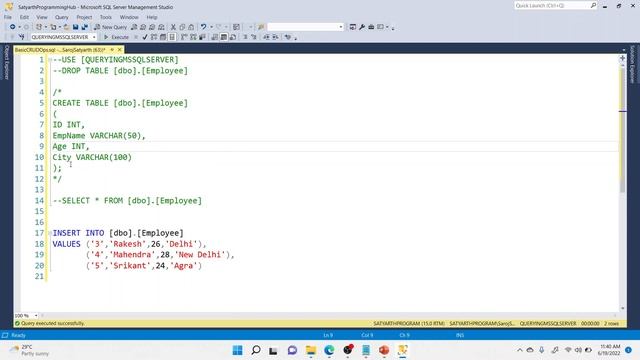The width and height of the screenshot is (640, 360).
Task: Open the properties wrench icon
Action: coord(362,27)
